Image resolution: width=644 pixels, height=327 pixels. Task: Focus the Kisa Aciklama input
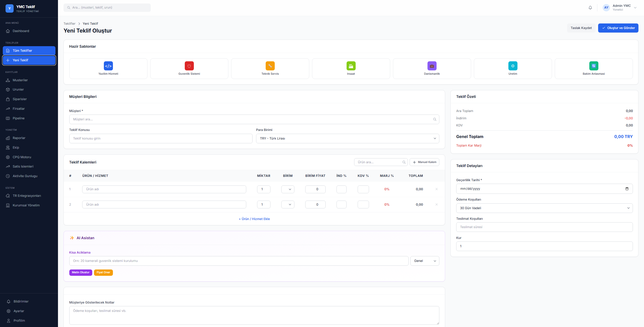coord(239,261)
